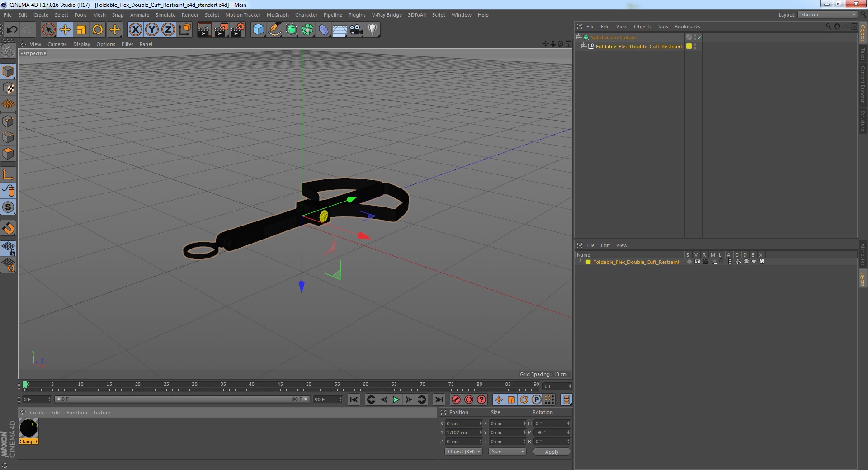Open the Array modeling objects icon
The image size is (868, 470).
[x=307, y=30]
